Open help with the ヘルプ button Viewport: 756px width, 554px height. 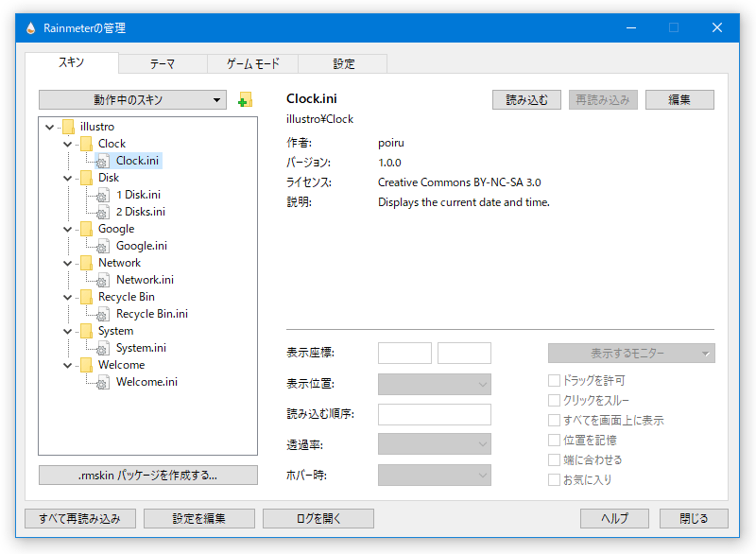pos(614,519)
